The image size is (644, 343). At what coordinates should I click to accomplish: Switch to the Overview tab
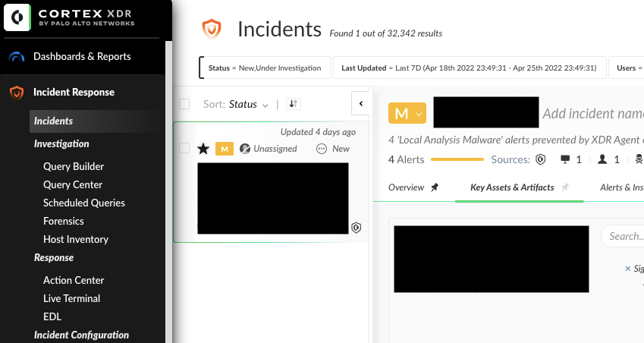point(406,187)
